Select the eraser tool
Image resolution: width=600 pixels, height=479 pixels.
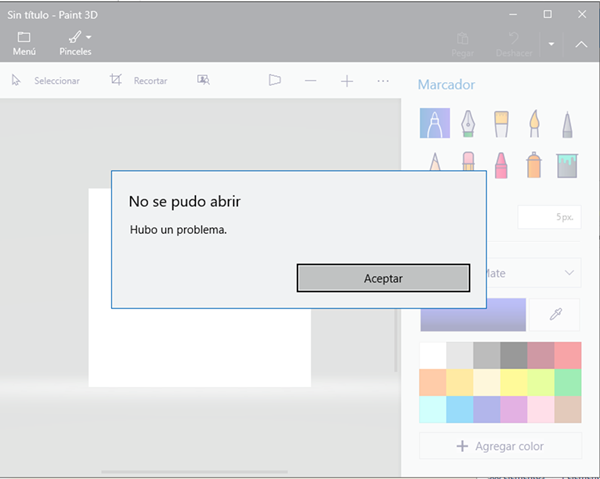click(468, 164)
